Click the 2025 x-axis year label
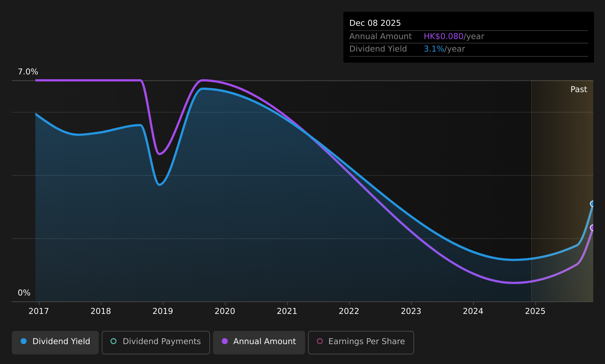The width and height of the screenshot is (605, 364). (x=535, y=311)
